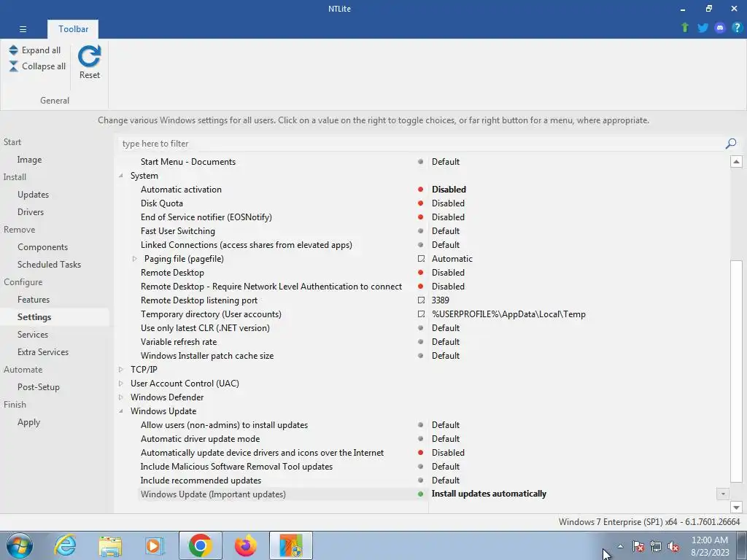Click the taskbar clock and date
The image size is (747, 560).
click(x=709, y=546)
